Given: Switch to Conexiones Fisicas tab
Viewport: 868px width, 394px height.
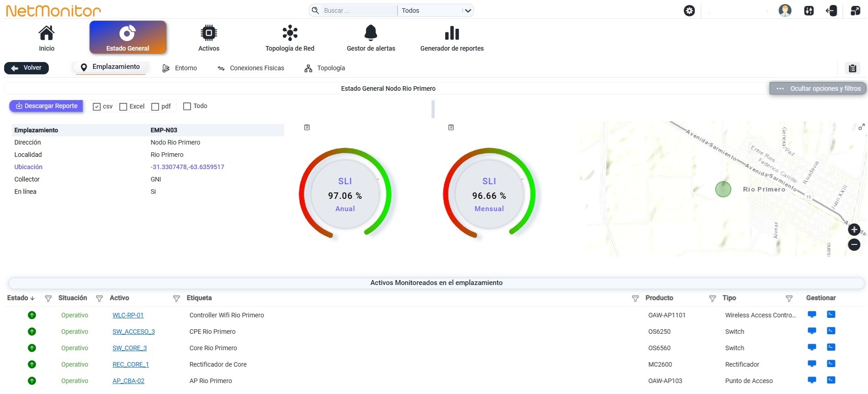Looking at the screenshot, I should 251,68.
